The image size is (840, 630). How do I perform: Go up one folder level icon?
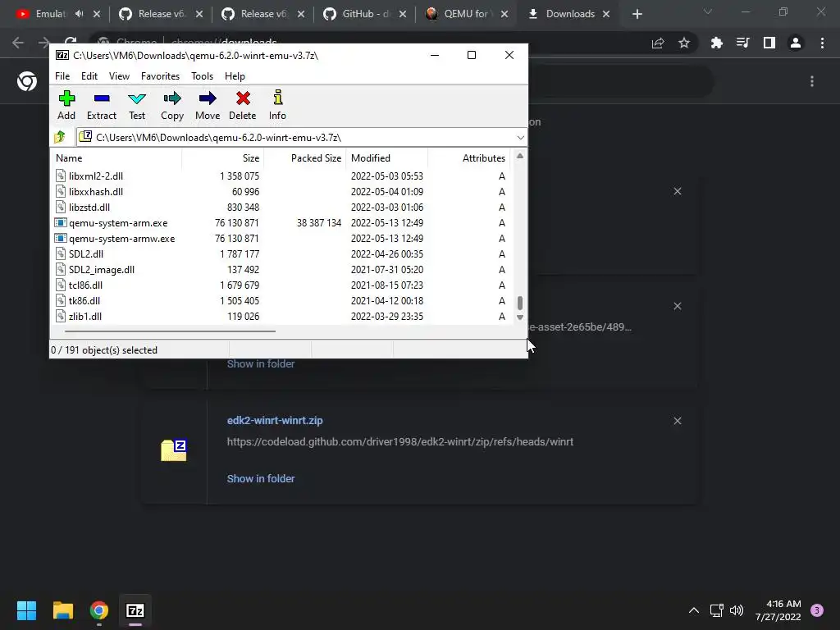click(x=59, y=137)
